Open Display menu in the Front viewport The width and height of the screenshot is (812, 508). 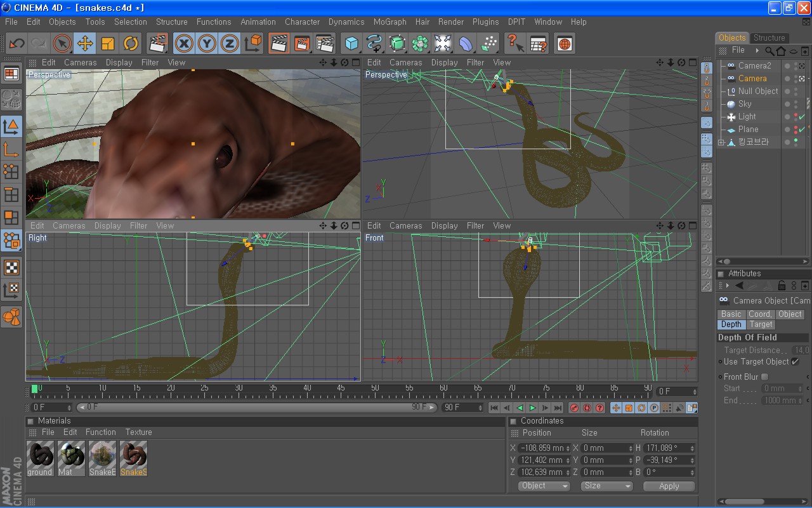pos(445,226)
